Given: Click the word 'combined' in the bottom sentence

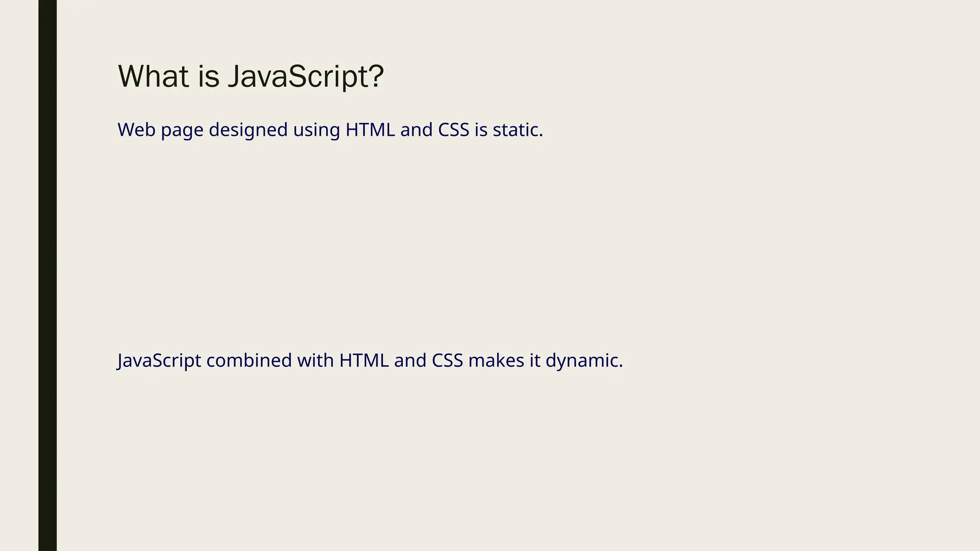Looking at the screenshot, I should coord(249,361).
